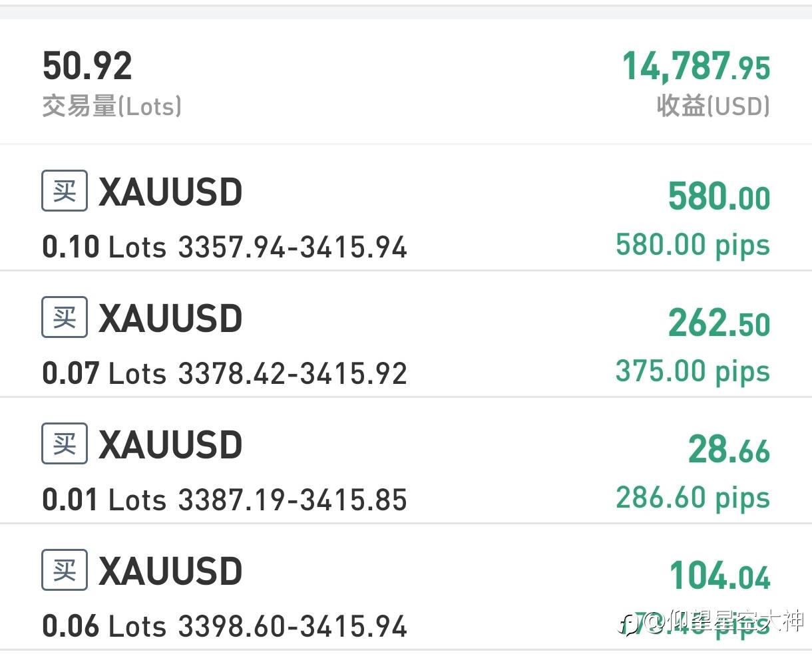The image size is (812, 660).
Task: Click the 交易量(Lots) label
Action: 112,106
